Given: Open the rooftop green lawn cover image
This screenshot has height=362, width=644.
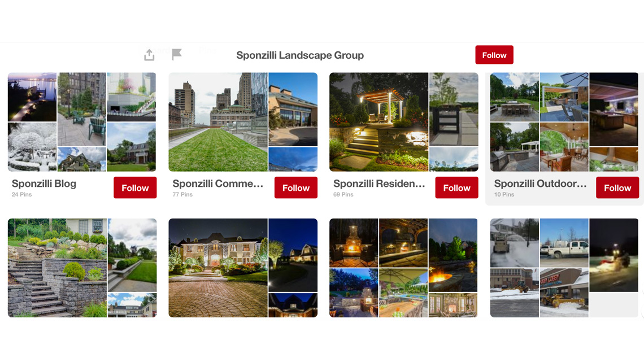Looking at the screenshot, I should point(218,122).
